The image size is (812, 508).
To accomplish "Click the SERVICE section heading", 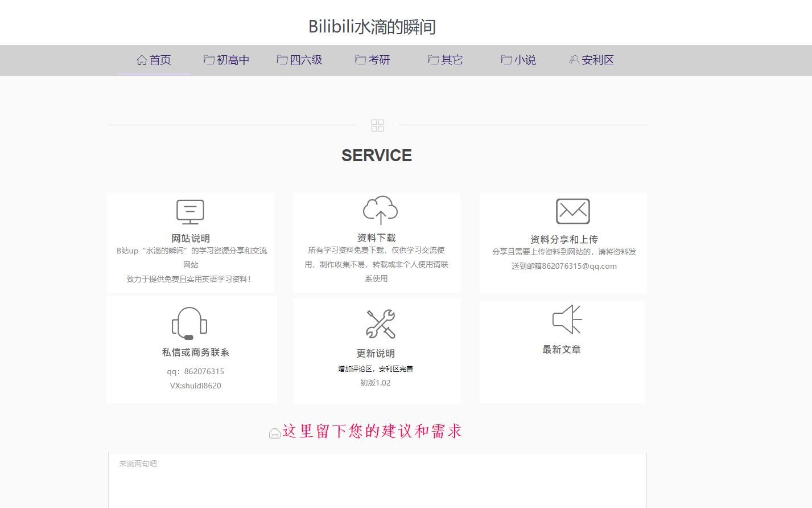I will 377,155.
